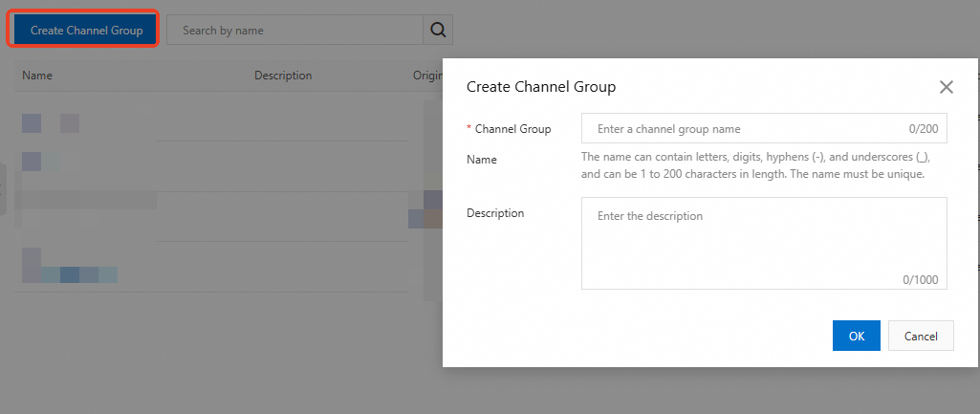The image size is (980, 414).
Task: Focus the Search by name field
Action: click(x=294, y=30)
